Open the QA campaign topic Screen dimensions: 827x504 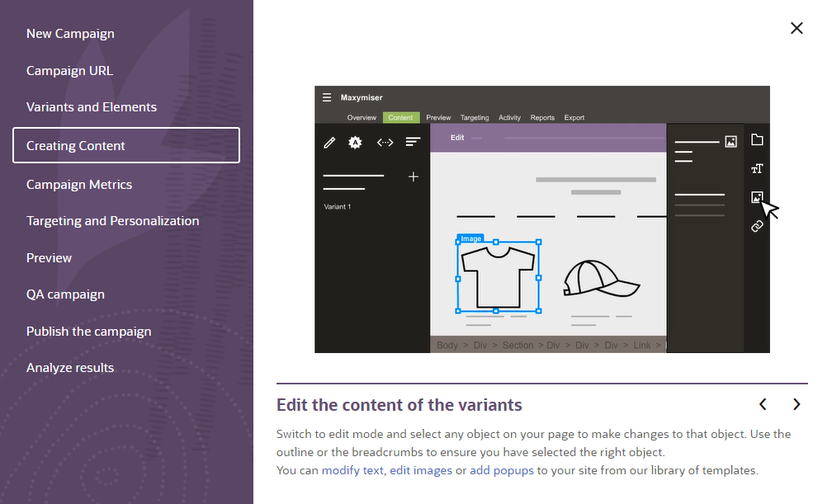coord(65,294)
